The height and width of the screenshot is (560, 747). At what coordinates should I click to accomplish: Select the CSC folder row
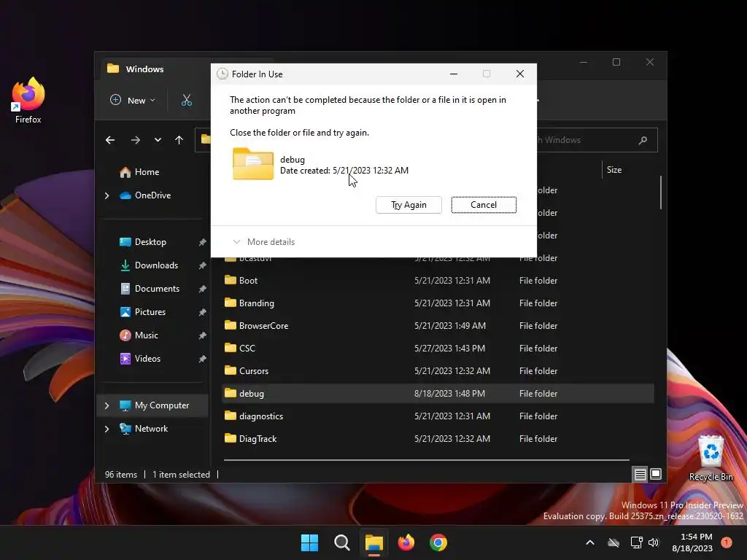coord(438,348)
